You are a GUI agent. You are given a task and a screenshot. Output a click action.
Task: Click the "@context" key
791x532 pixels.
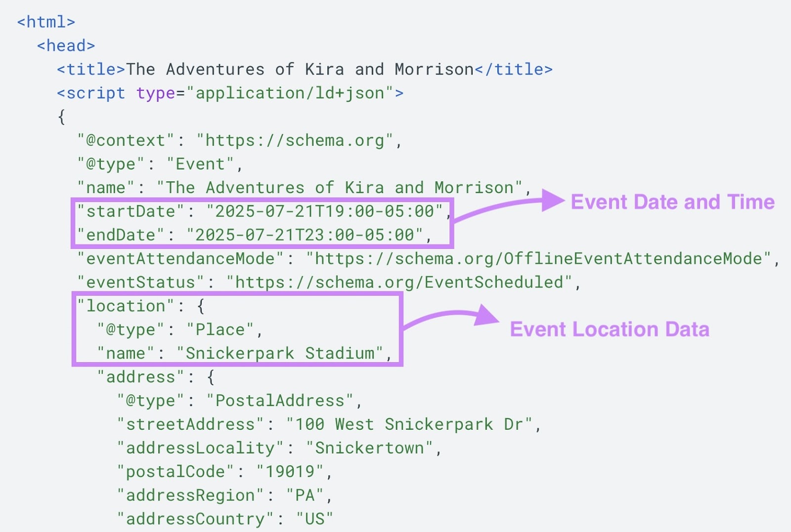126,141
